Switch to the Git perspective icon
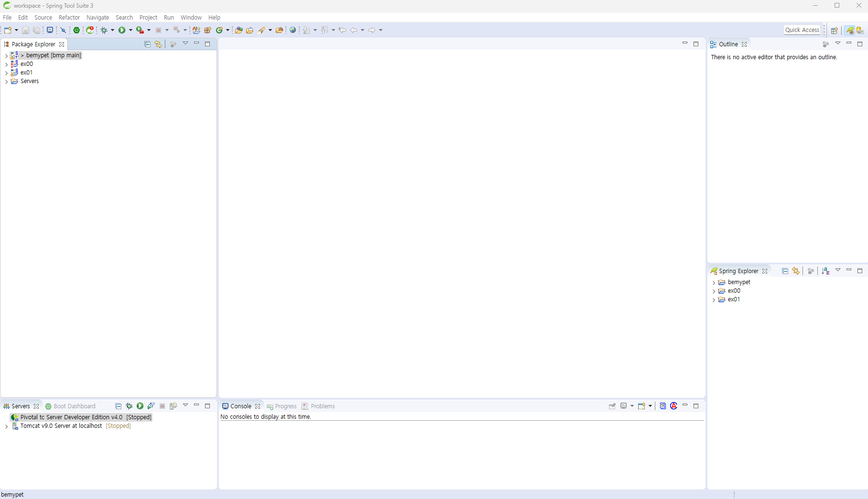The height and width of the screenshot is (499, 868). tap(860, 30)
